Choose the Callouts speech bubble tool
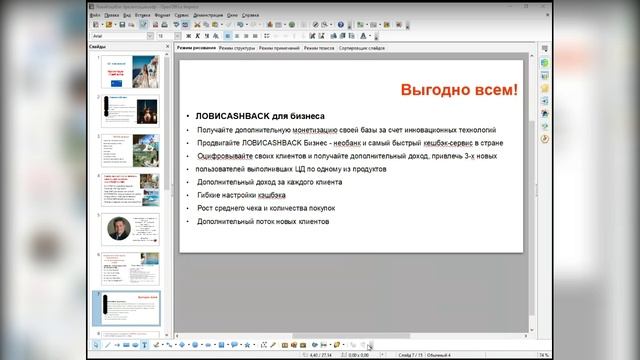The image size is (640, 360). (234, 345)
